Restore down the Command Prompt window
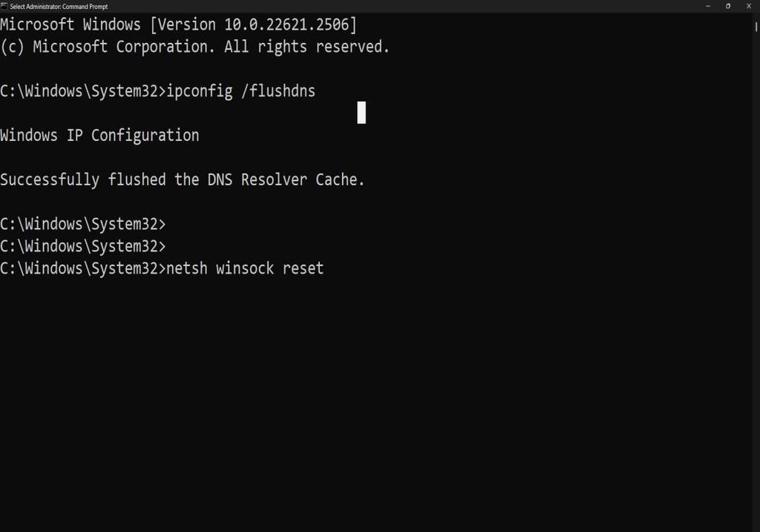760x532 pixels. coord(728,6)
